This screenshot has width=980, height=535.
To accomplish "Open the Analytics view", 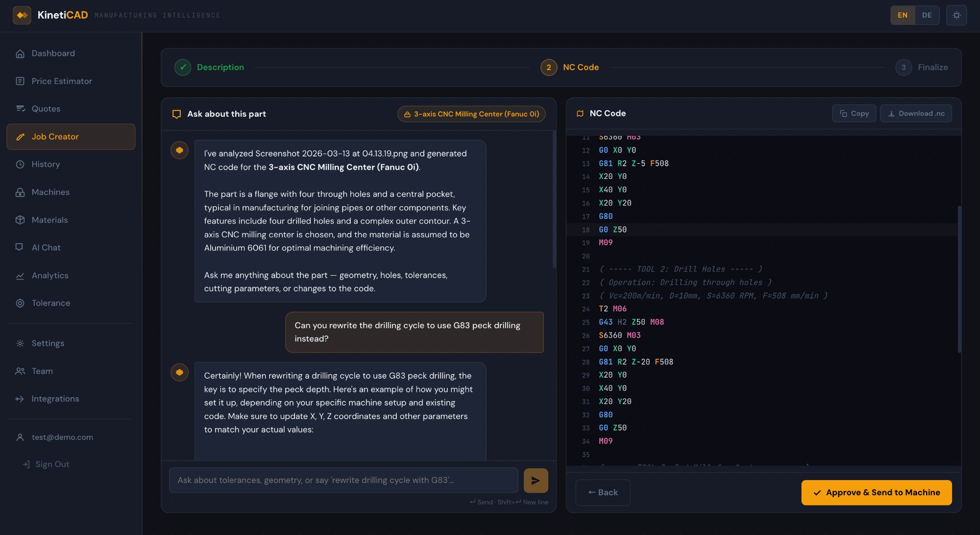I will pos(49,275).
